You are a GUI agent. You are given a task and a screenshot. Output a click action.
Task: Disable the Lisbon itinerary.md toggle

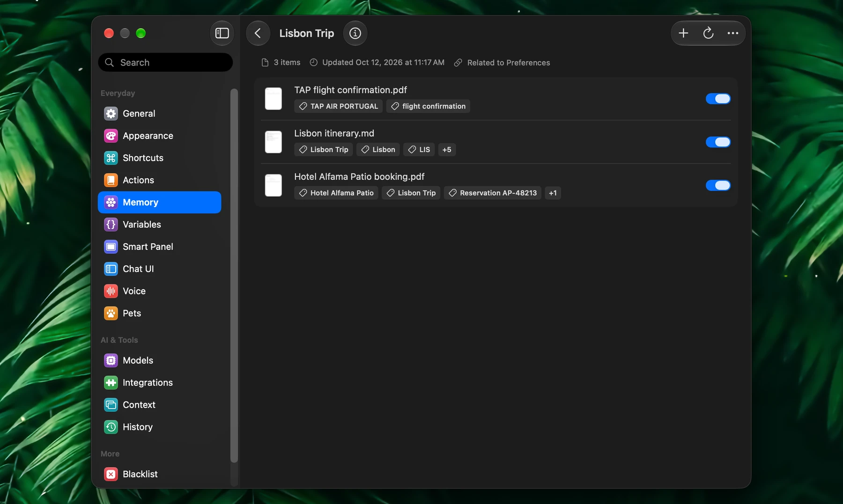(718, 142)
